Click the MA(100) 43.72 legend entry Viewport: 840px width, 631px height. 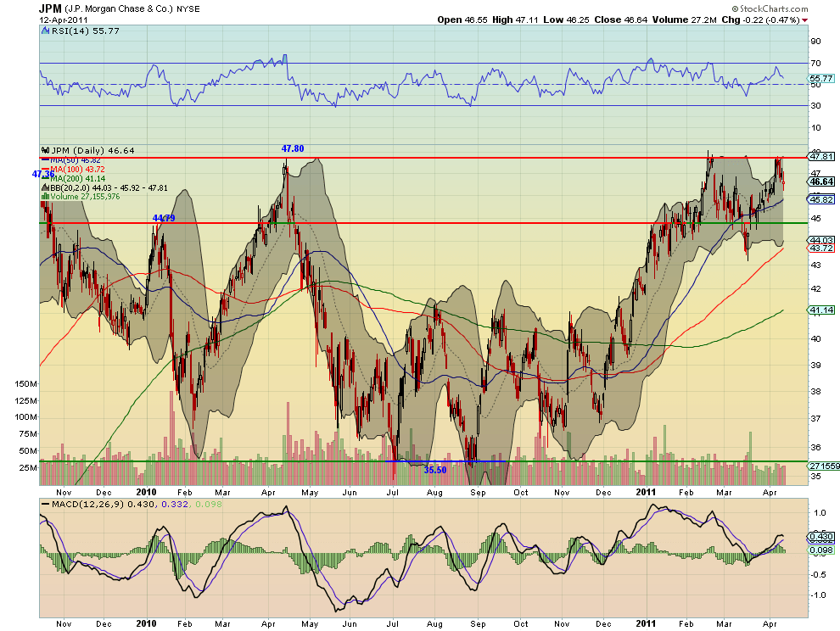pos(78,170)
